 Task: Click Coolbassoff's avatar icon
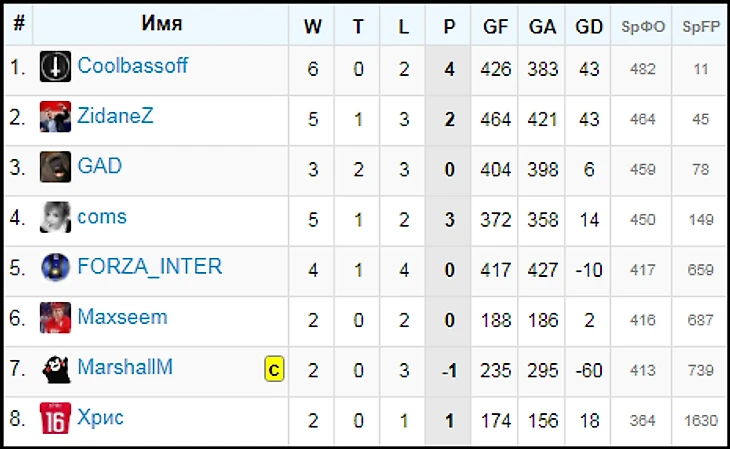point(55,68)
